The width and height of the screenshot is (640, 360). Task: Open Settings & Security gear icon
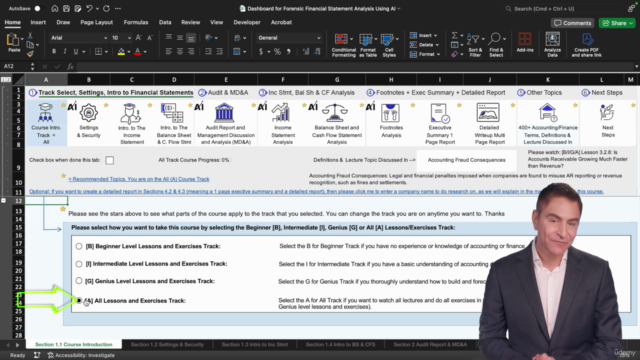[89, 113]
